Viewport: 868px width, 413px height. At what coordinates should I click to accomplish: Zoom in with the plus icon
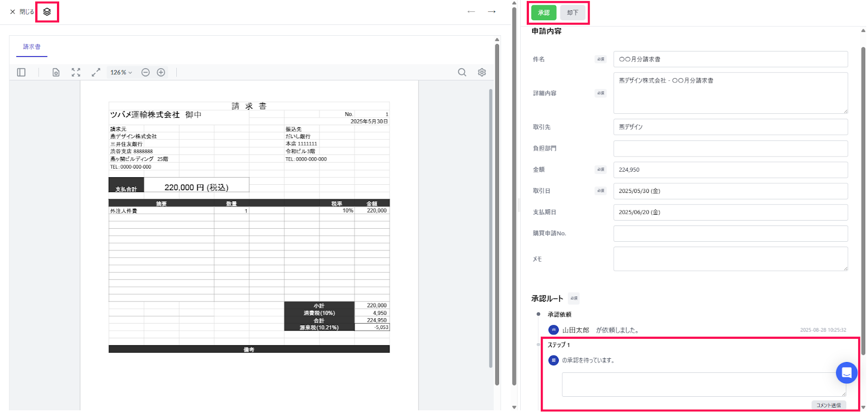tap(161, 73)
